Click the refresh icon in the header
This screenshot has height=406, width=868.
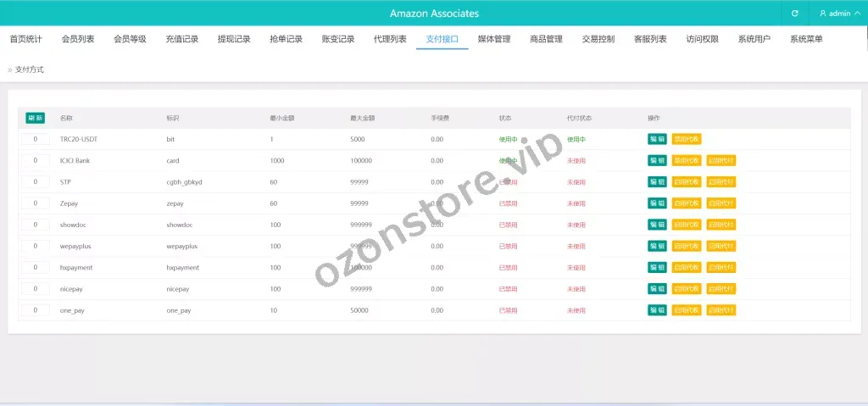point(794,14)
